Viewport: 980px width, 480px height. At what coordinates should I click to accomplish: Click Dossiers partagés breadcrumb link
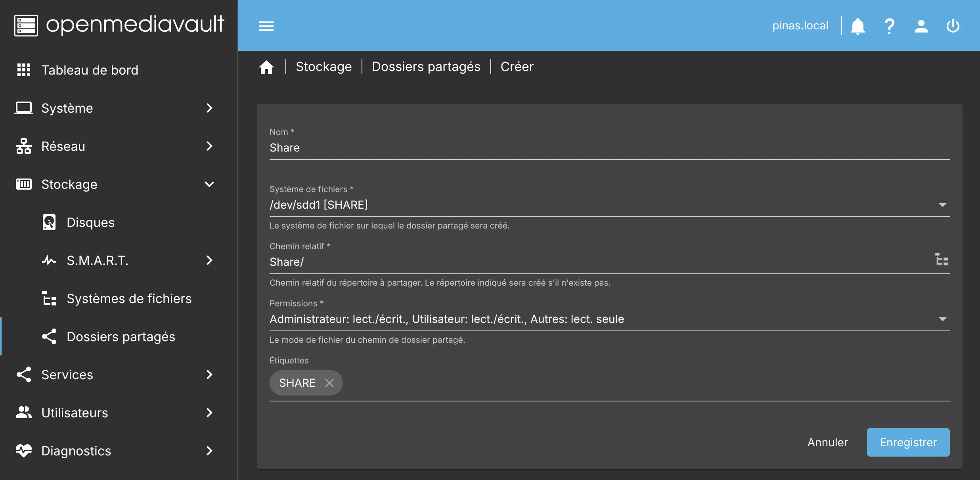pyautogui.click(x=426, y=67)
